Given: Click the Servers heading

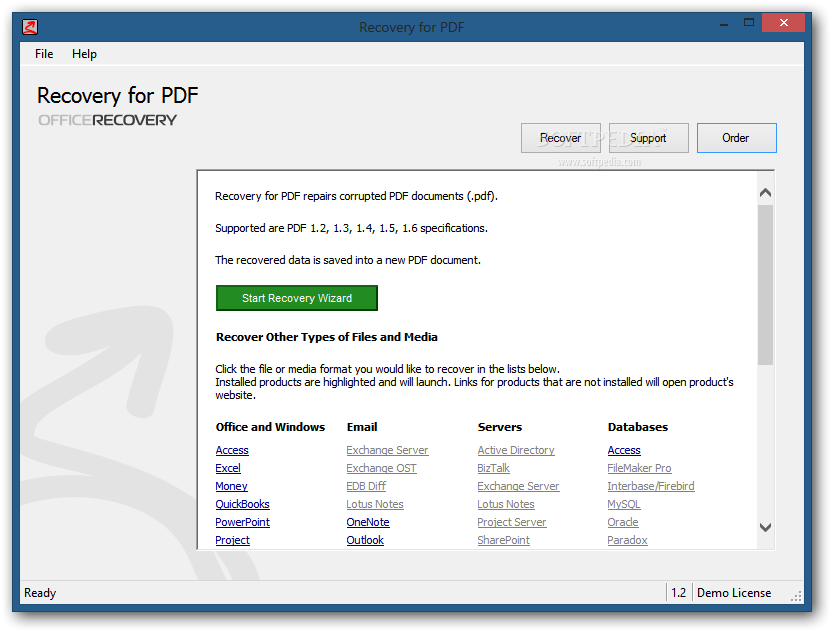Looking at the screenshot, I should click(500, 427).
